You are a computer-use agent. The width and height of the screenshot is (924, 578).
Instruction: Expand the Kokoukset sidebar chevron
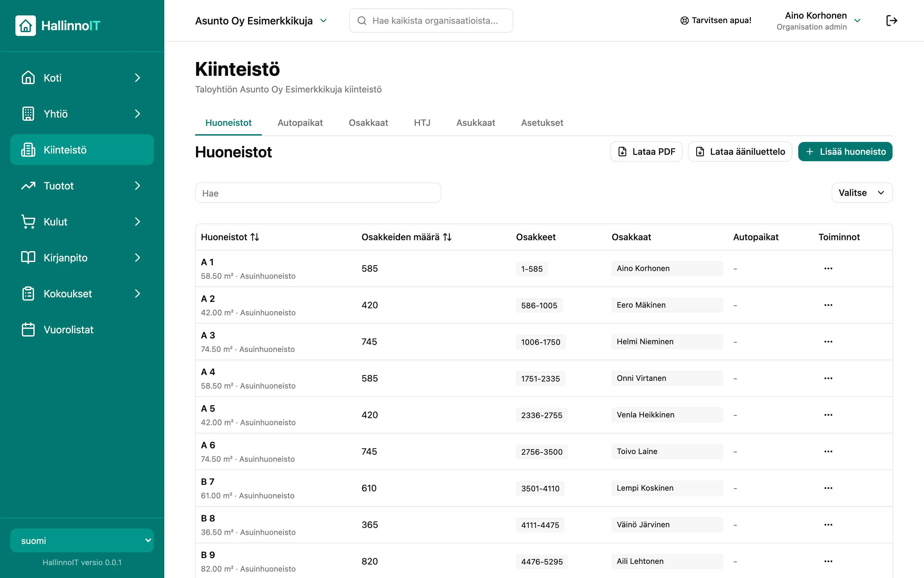point(137,293)
